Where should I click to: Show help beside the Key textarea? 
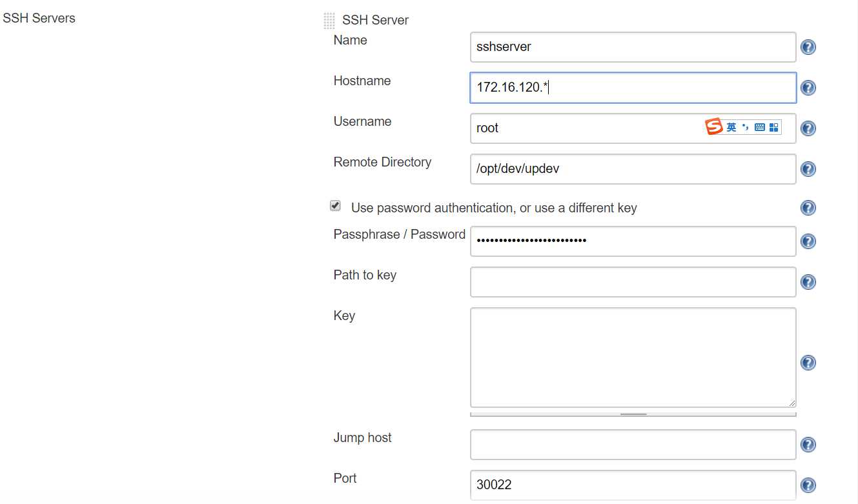[x=808, y=363]
